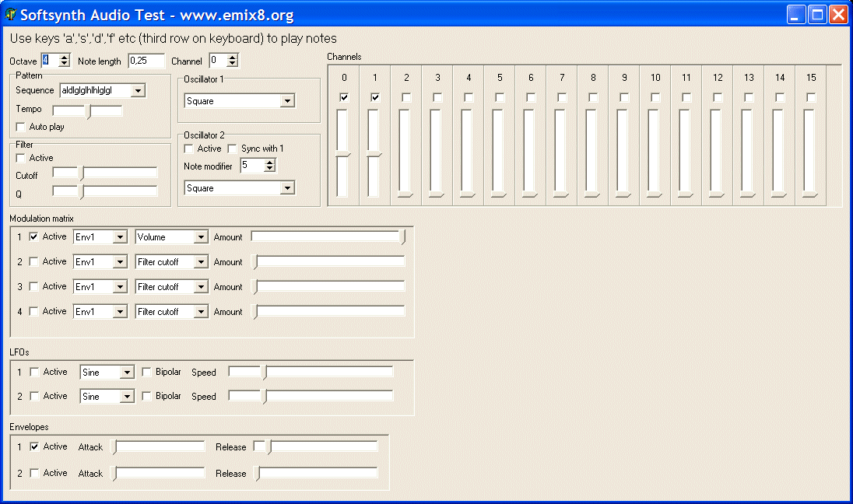Increase the Octave spinner value
853x504 pixels.
64,57
